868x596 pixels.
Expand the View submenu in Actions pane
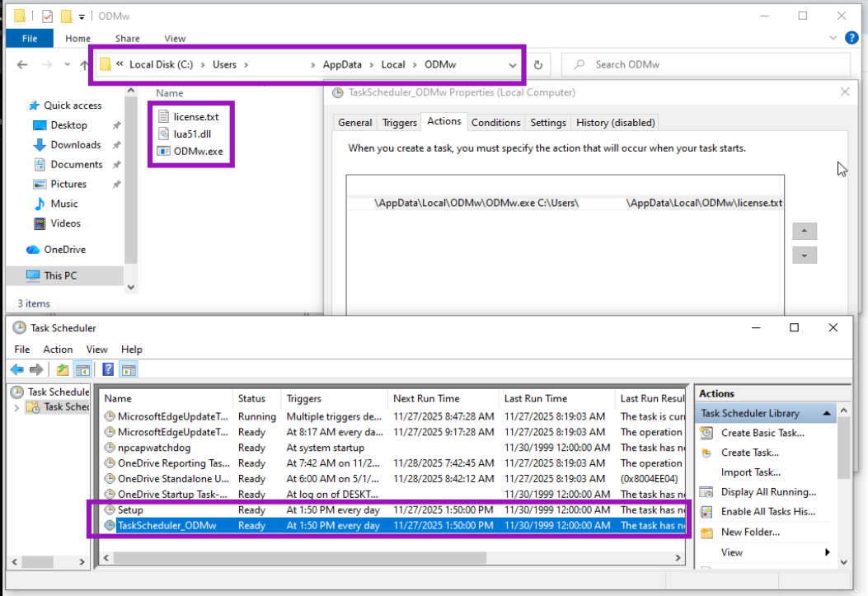point(827,552)
